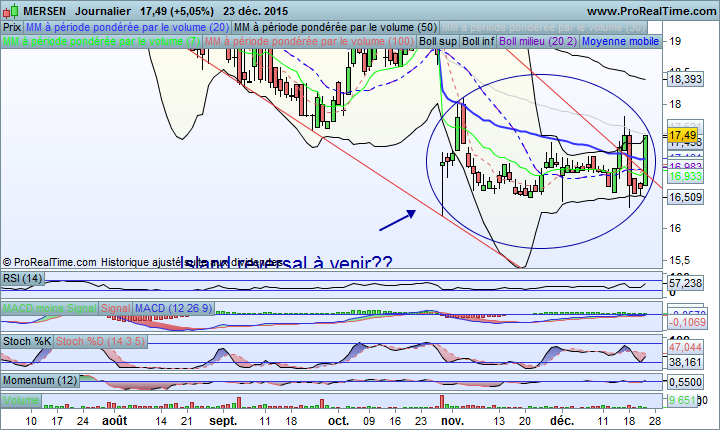Viewport: 720px width, 430px height.
Task: Click the Journalier timeframe text
Action: pyautogui.click(x=103, y=11)
